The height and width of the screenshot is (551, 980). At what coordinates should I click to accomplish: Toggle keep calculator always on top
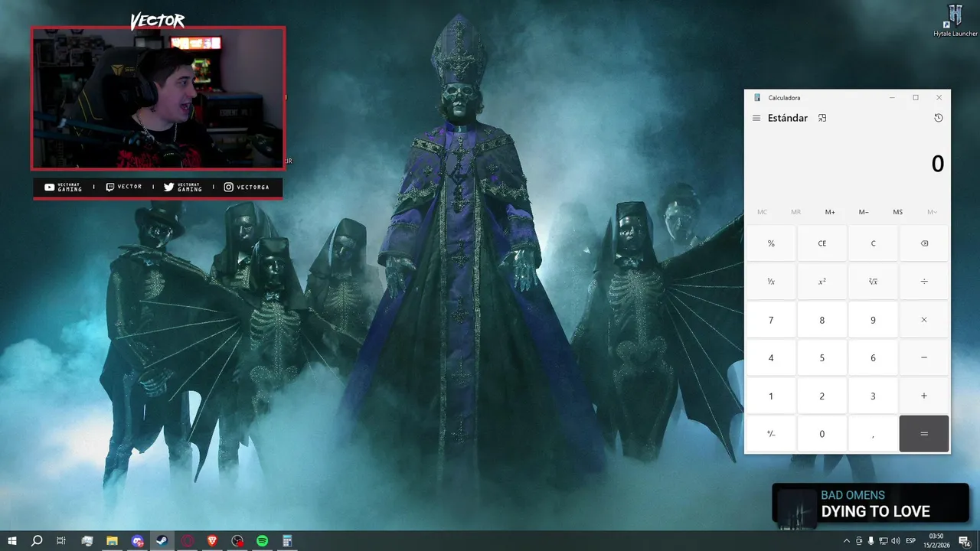(822, 118)
